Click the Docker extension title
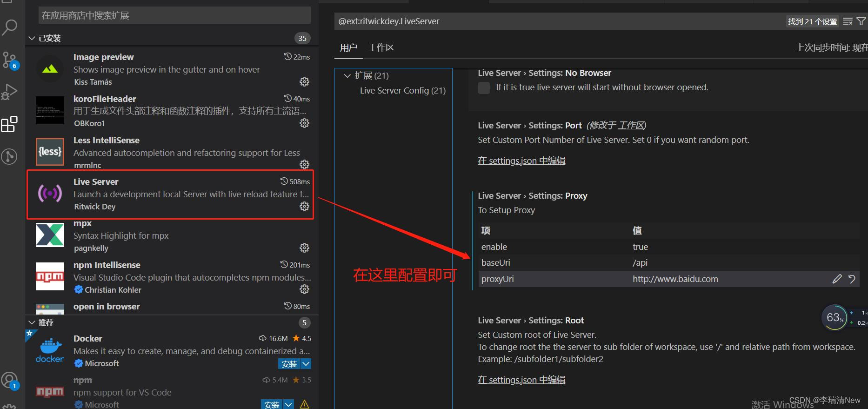 (x=88, y=339)
